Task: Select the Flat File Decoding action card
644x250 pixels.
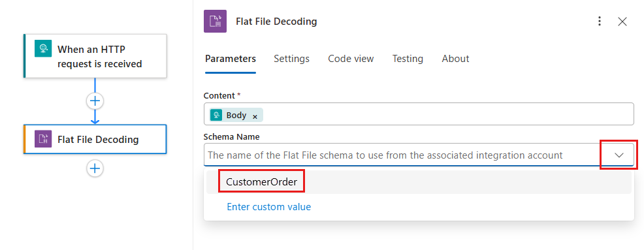Action: [x=95, y=139]
